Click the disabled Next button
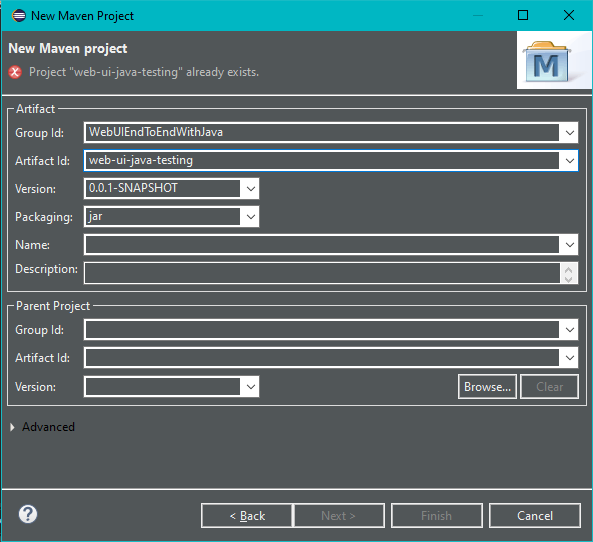The height and width of the screenshot is (542, 593). click(x=338, y=516)
